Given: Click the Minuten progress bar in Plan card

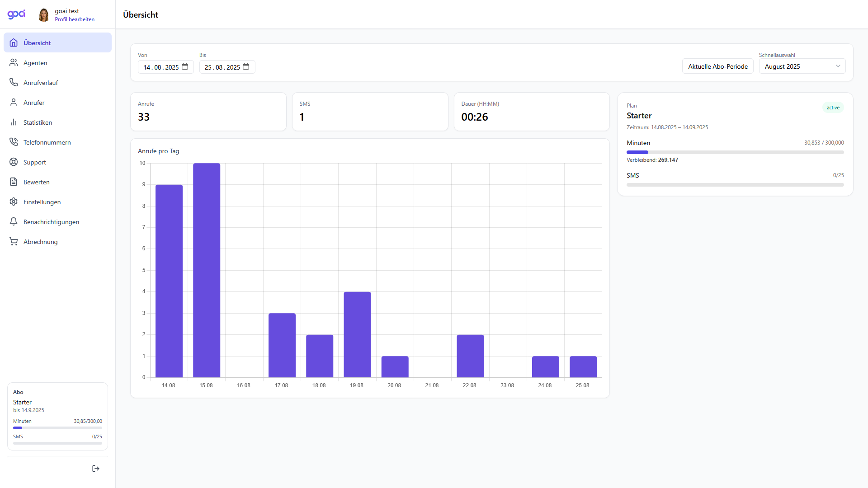Looking at the screenshot, I should click(735, 152).
